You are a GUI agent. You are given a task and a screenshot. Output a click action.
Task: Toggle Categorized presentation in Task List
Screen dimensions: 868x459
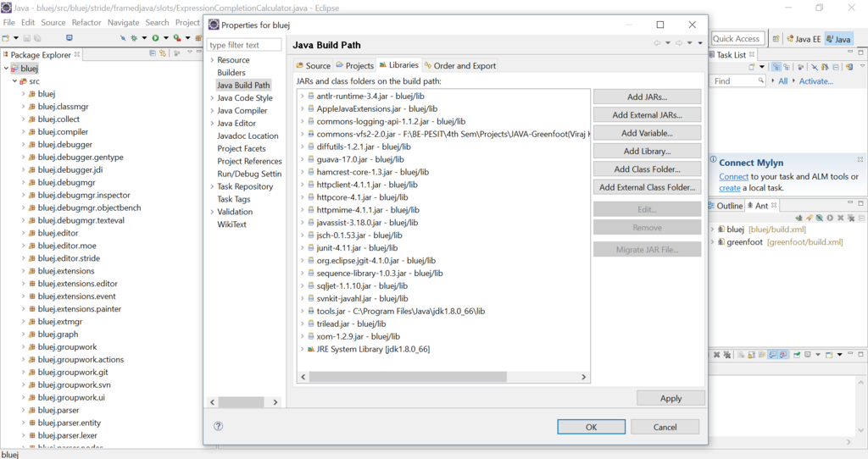776,67
